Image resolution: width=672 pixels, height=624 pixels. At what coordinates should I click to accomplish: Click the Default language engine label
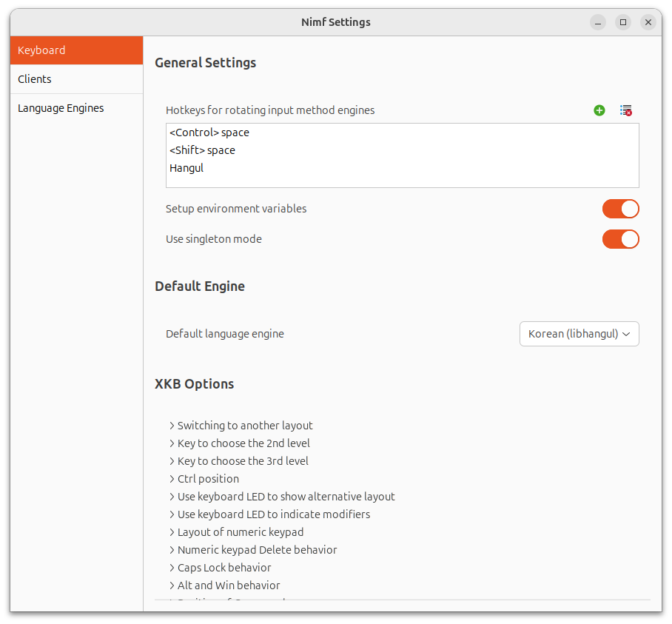pyautogui.click(x=224, y=334)
